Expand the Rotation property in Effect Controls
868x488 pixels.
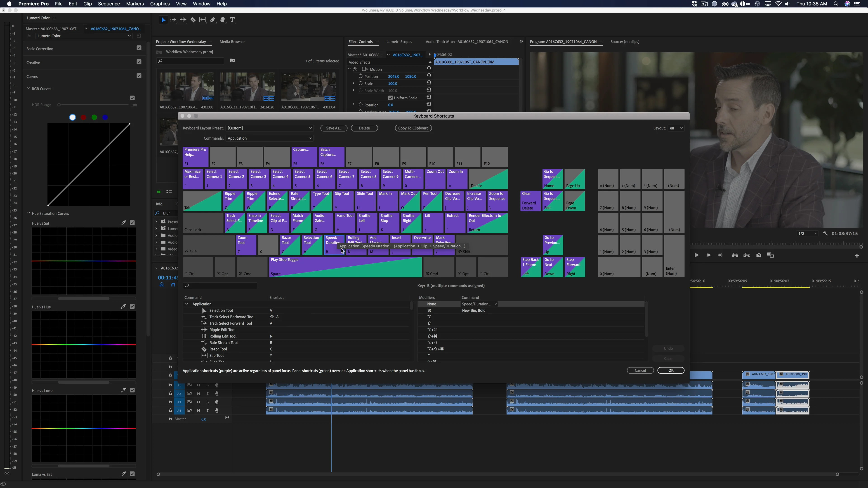353,104
